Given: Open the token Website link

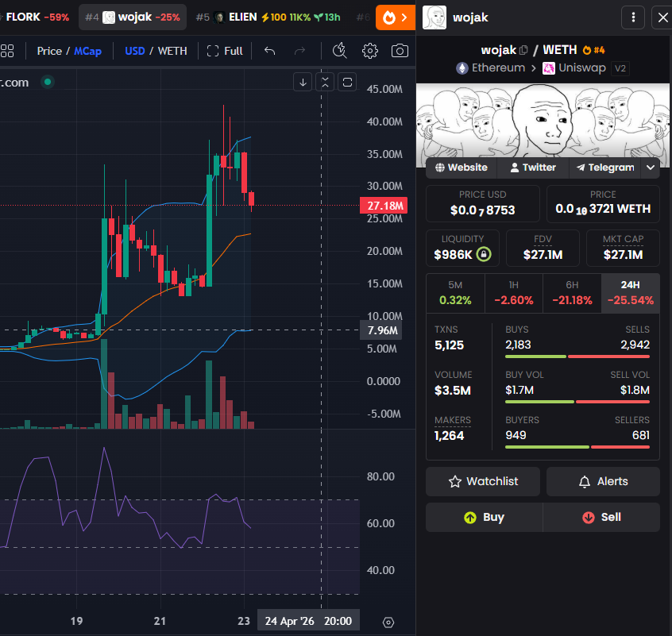Looking at the screenshot, I should [462, 168].
